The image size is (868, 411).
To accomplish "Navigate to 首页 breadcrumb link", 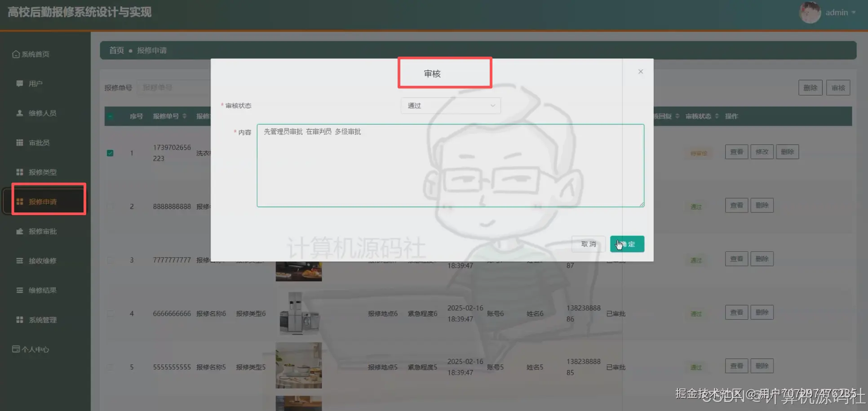I will [116, 50].
